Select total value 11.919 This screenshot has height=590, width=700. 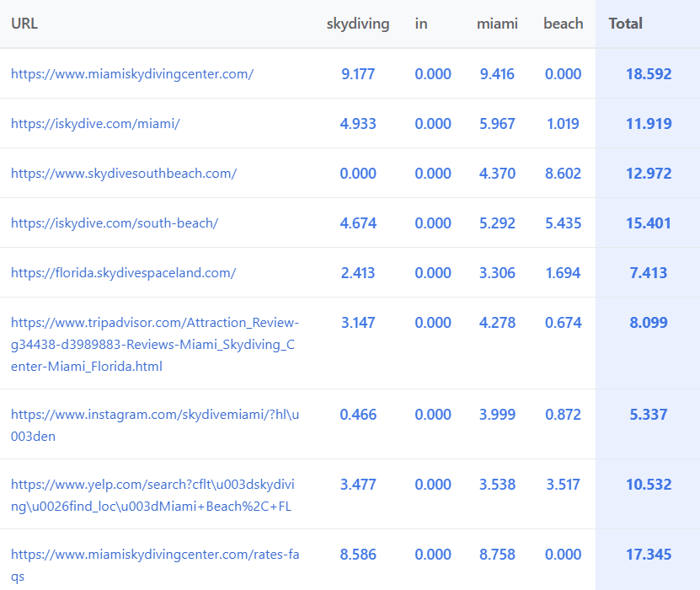coord(649,123)
